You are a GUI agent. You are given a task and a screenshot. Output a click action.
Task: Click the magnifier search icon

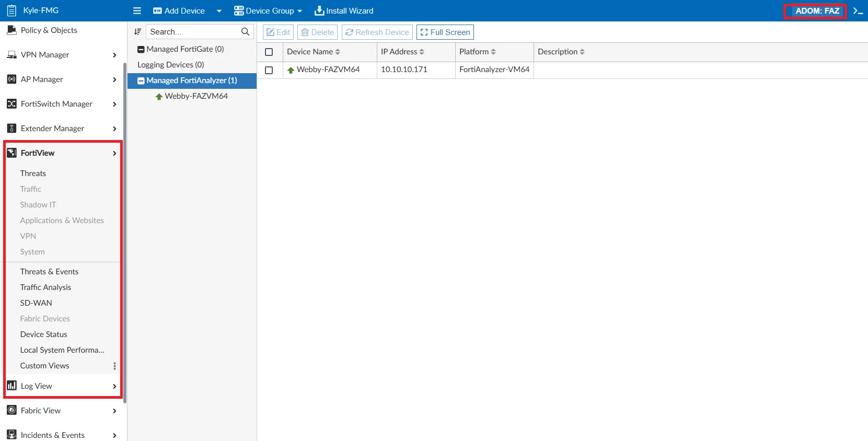[x=245, y=32]
